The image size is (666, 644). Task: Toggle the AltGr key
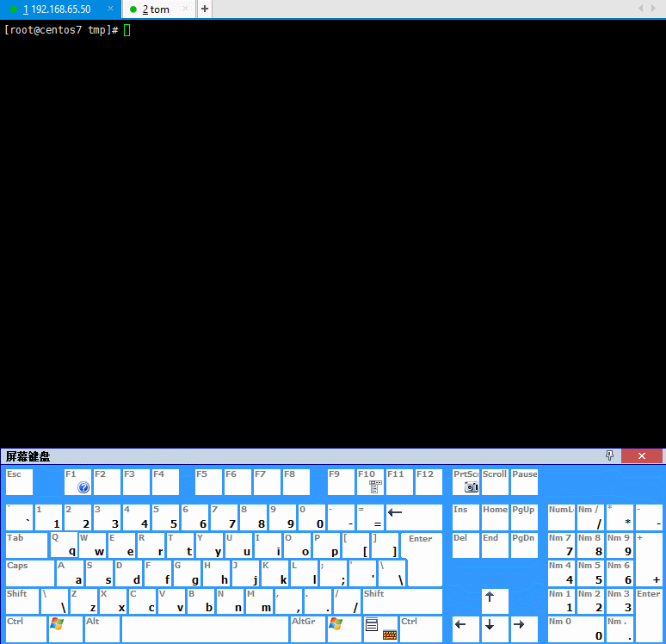(307, 629)
